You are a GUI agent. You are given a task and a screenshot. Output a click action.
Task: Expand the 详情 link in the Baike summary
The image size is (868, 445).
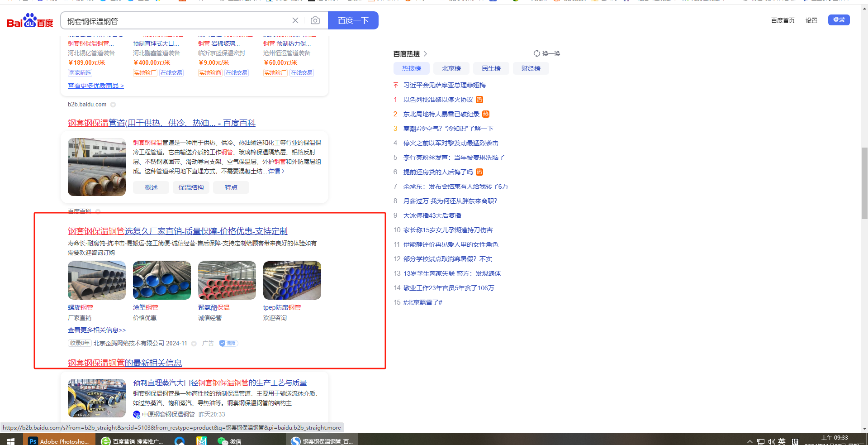[x=276, y=171]
